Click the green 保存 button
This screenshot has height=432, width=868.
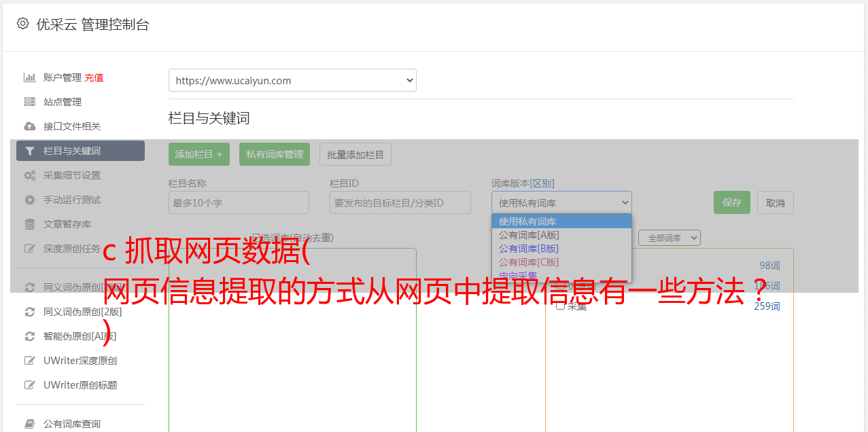click(732, 202)
